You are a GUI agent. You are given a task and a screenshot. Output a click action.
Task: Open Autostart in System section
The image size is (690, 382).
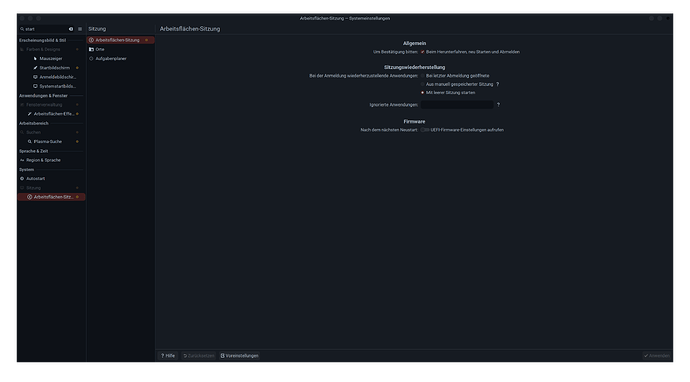coord(51,179)
